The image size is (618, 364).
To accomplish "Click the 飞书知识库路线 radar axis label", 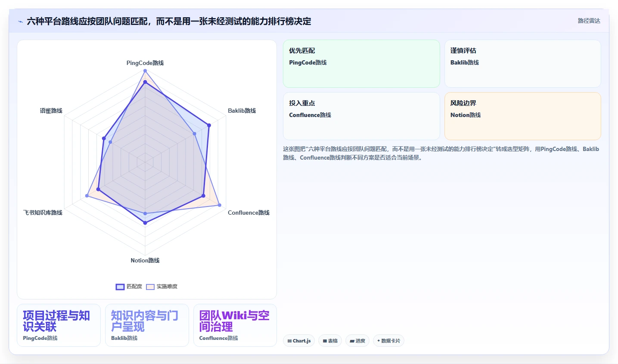I will pyautogui.click(x=43, y=213).
